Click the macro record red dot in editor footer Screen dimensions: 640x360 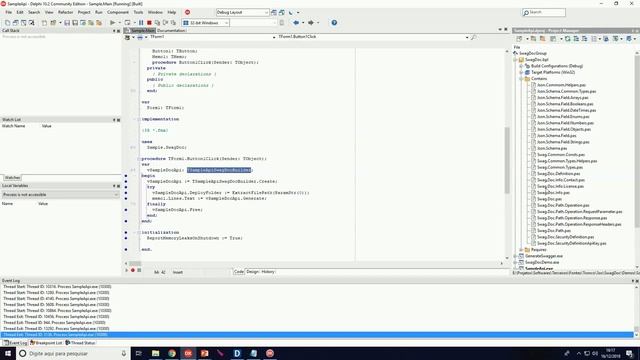[133, 270]
